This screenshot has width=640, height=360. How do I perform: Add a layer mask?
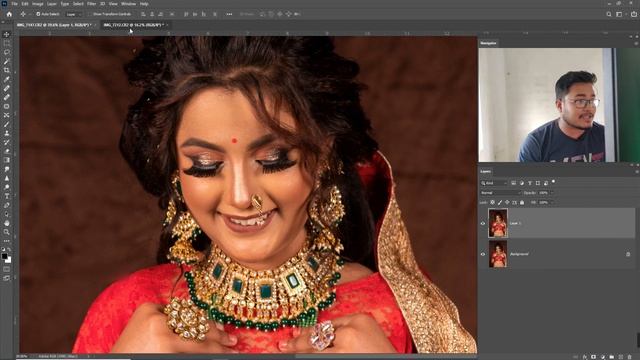[x=593, y=357]
